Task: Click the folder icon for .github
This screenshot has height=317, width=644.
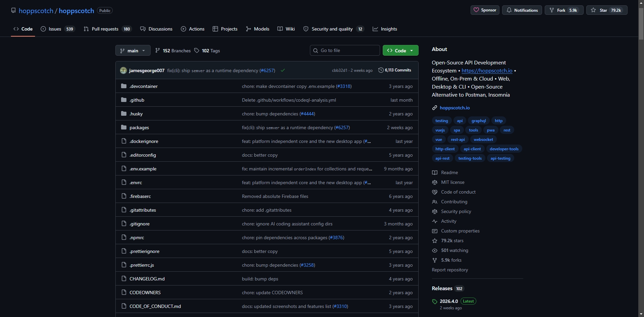Action: point(124,100)
